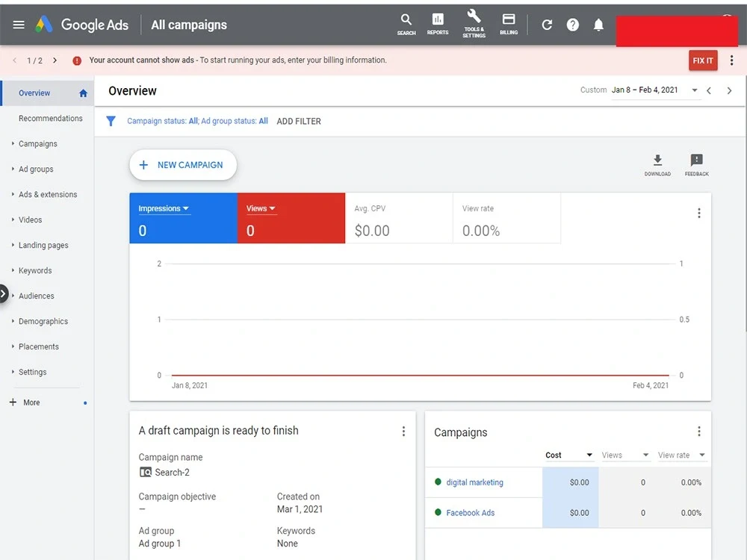Viewport: 747px width, 560px height.
Task: Open Keywords in the sidebar
Action: point(35,270)
